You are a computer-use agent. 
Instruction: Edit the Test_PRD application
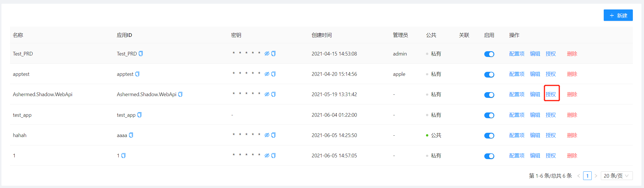(x=535, y=54)
